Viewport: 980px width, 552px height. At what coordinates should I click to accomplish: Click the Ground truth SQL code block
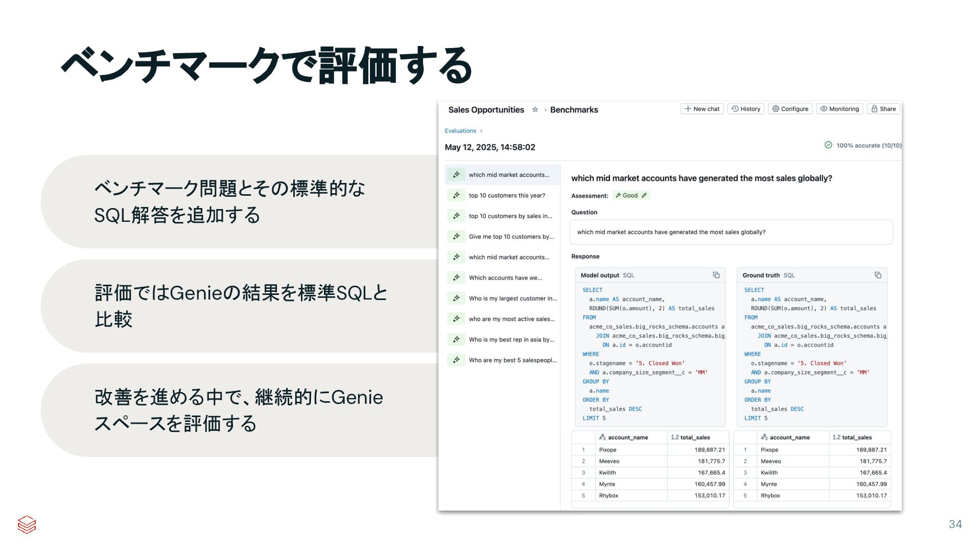coord(812,354)
